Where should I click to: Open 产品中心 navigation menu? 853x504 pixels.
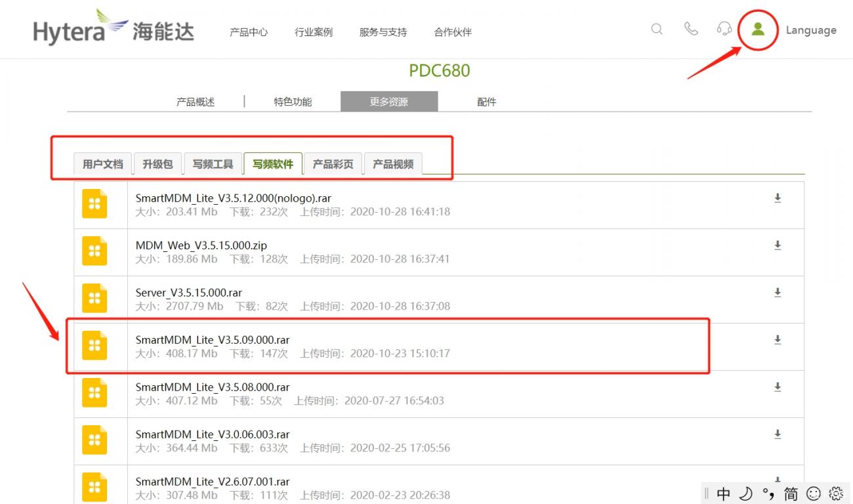249,32
